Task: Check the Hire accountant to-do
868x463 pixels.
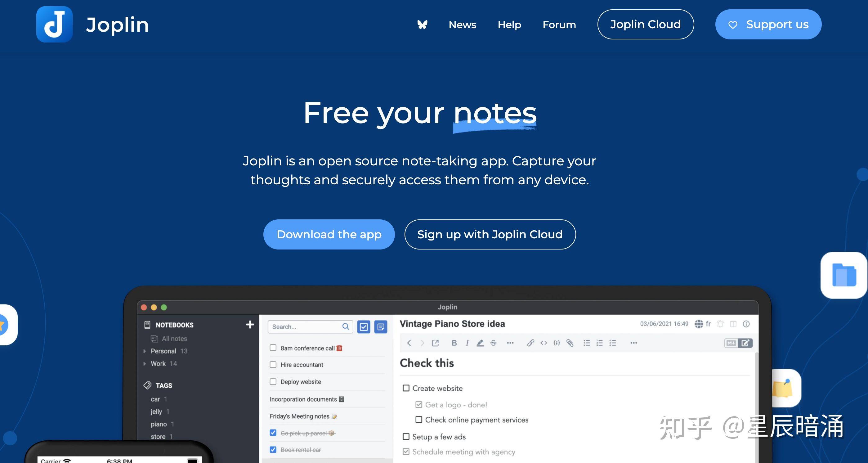Action: pos(273,365)
